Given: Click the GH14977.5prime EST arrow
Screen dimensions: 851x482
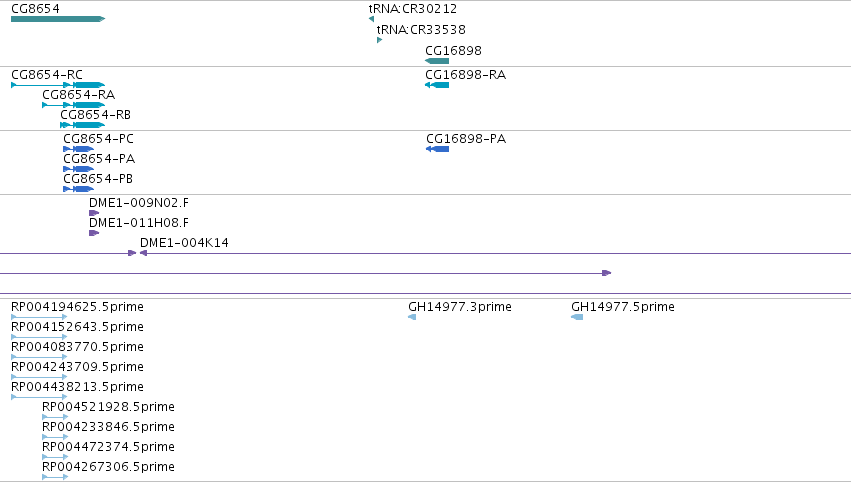Looking at the screenshot, I should point(577,317).
